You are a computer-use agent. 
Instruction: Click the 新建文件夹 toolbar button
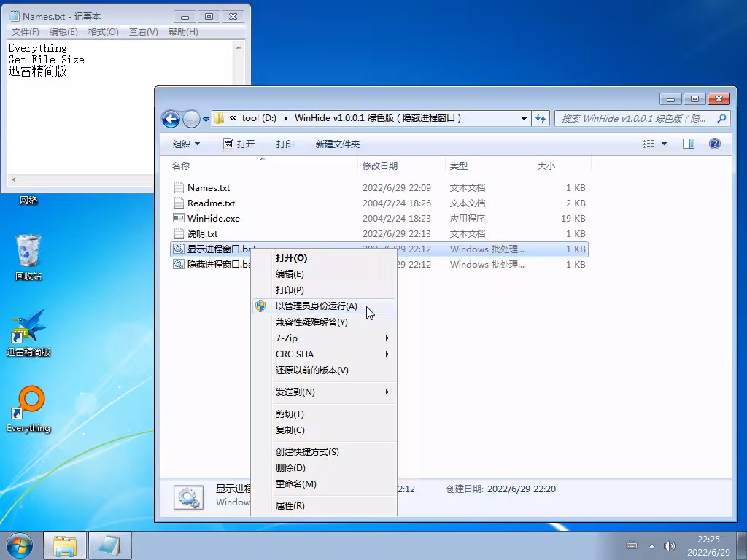[337, 144]
